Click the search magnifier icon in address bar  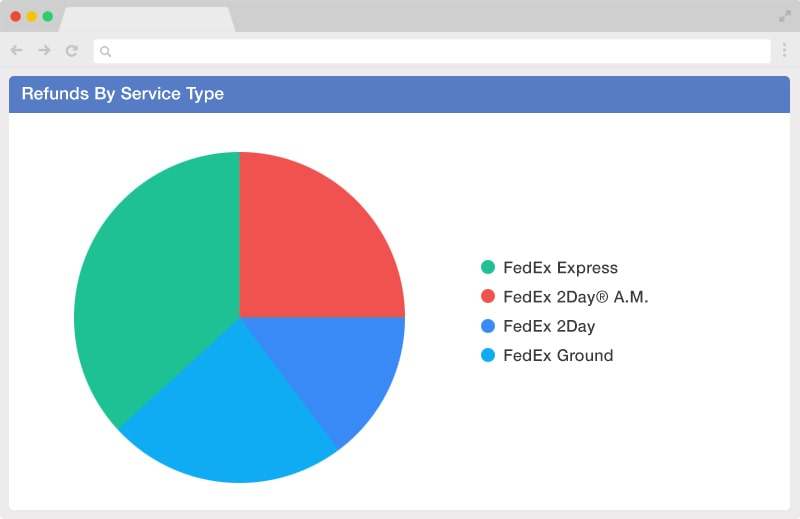(x=106, y=51)
